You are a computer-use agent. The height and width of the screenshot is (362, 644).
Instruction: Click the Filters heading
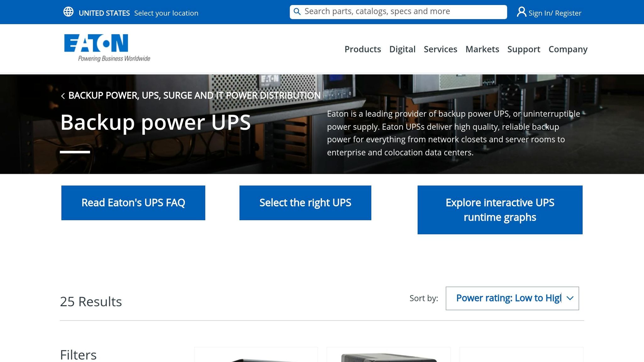(78, 355)
